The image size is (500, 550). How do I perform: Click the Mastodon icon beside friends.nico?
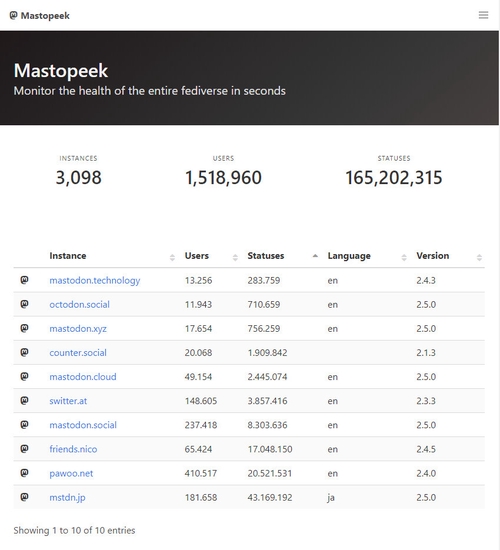[24, 449]
